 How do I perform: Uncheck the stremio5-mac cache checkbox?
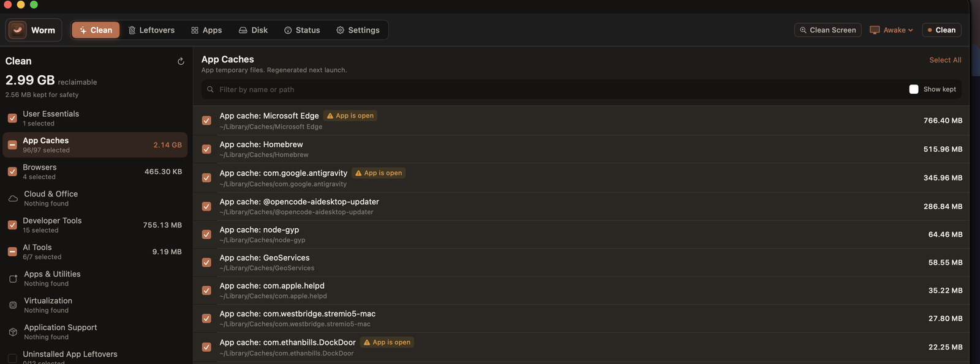click(206, 319)
